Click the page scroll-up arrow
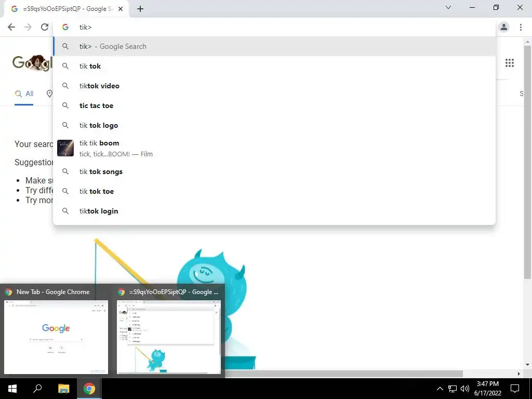The height and width of the screenshot is (399, 532). coord(527,41)
